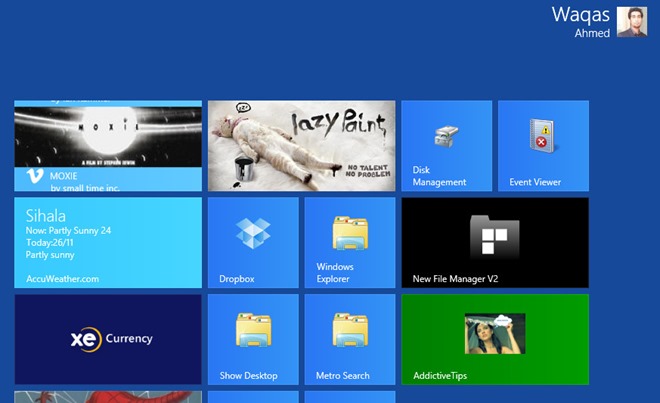Click the Metro Search folder icon
This screenshot has width=660, height=403.
click(350, 330)
